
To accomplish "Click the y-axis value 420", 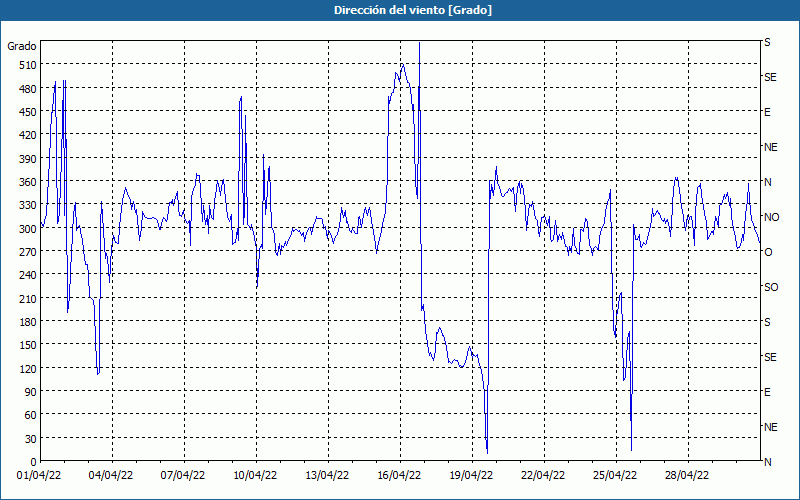I will coord(28,135).
